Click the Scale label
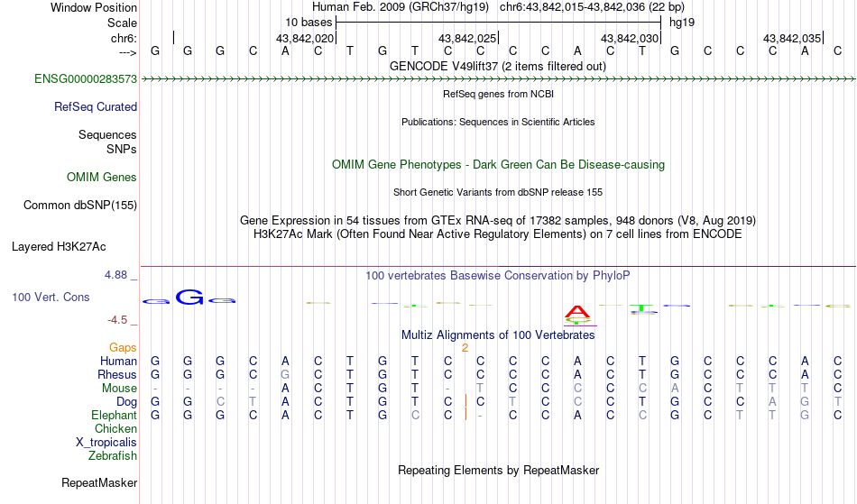The image size is (857, 504). pyautogui.click(x=123, y=23)
